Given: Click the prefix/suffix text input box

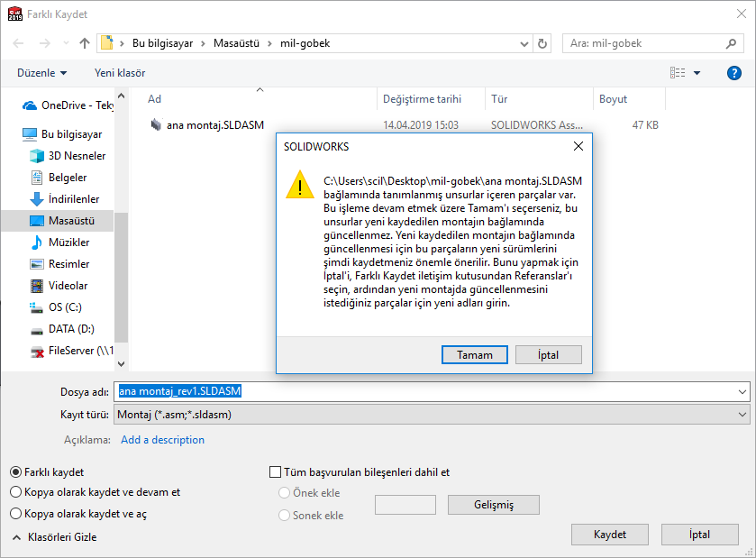Looking at the screenshot, I should pos(405,505).
